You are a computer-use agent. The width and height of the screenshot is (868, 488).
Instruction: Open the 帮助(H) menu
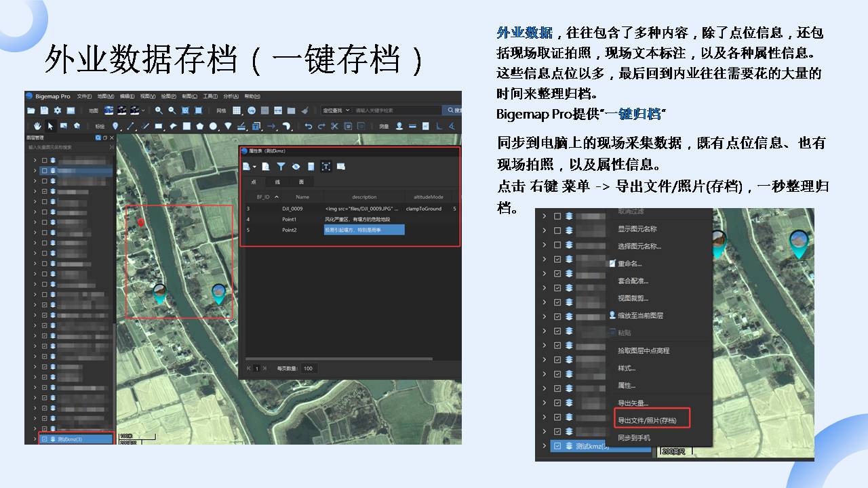pyautogui.click(x=252, y=96)
